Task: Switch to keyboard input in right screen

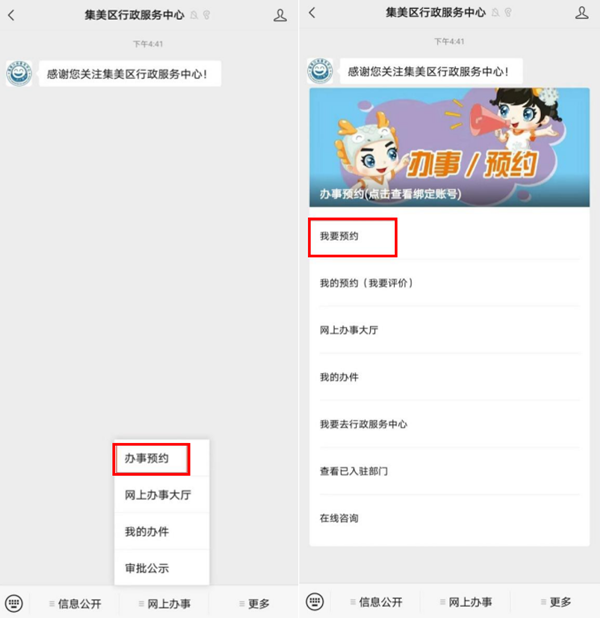Action: point(315,601)
